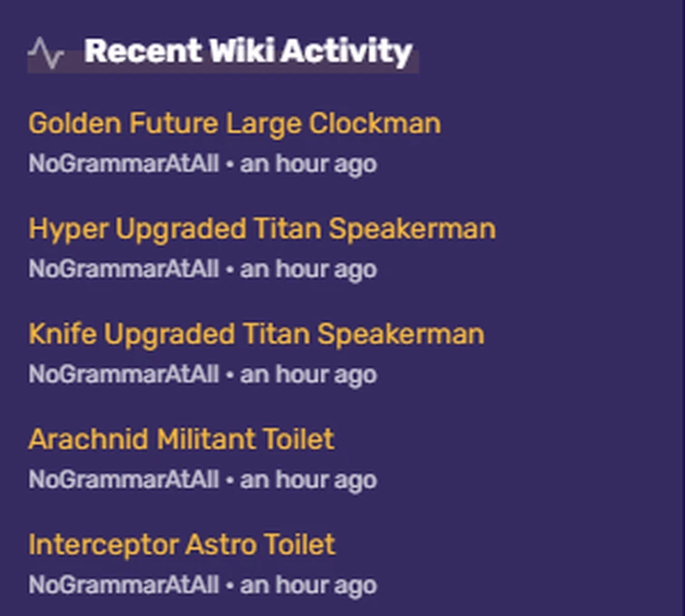Screen dimensions: 685x616
Task: Visit the Arachnid Militant Toilet page
Action: coord(181,439)
